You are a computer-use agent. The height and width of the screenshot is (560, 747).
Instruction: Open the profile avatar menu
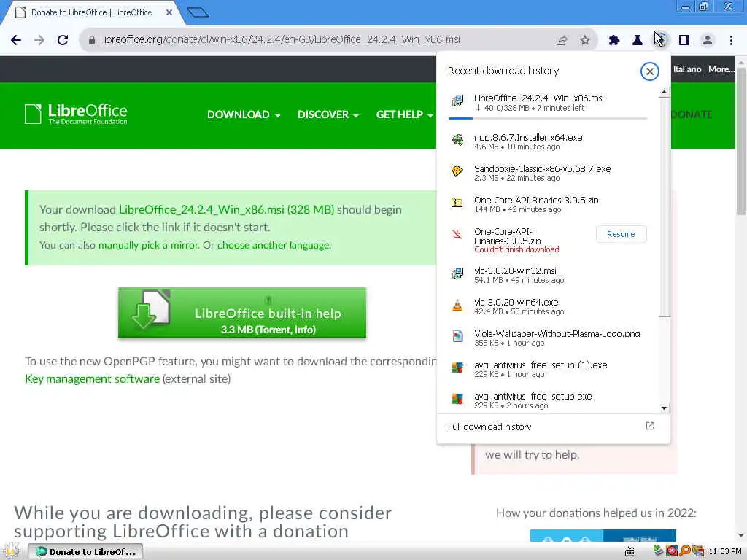click(x=708, y=41)
